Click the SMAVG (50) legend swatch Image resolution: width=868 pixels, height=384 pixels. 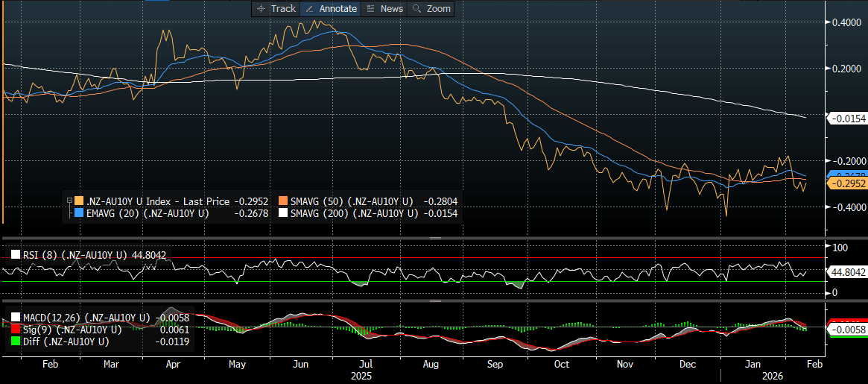pos(284,201)
